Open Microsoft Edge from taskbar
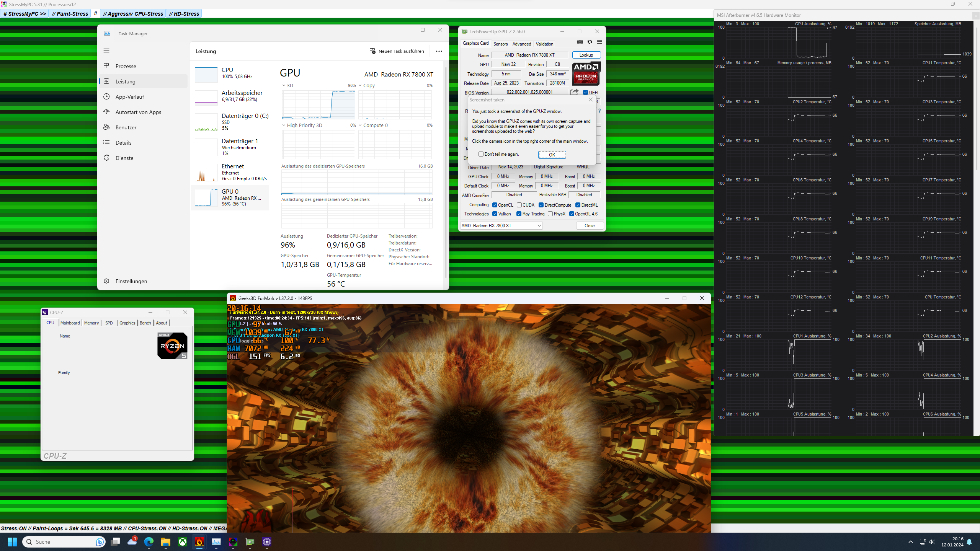The width and height of the screenshot is (980, 551). point(149,542)
